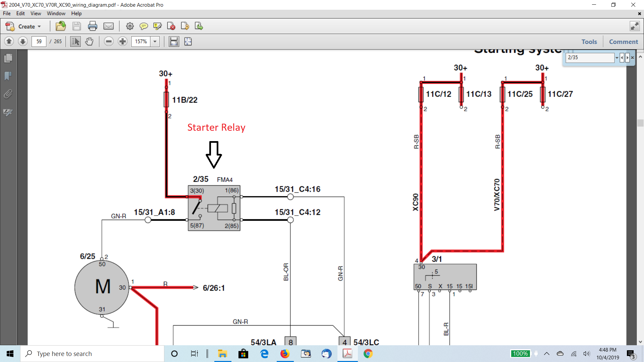Open the Window menu
Screen dimensions: 644x362
pos(56,13)
